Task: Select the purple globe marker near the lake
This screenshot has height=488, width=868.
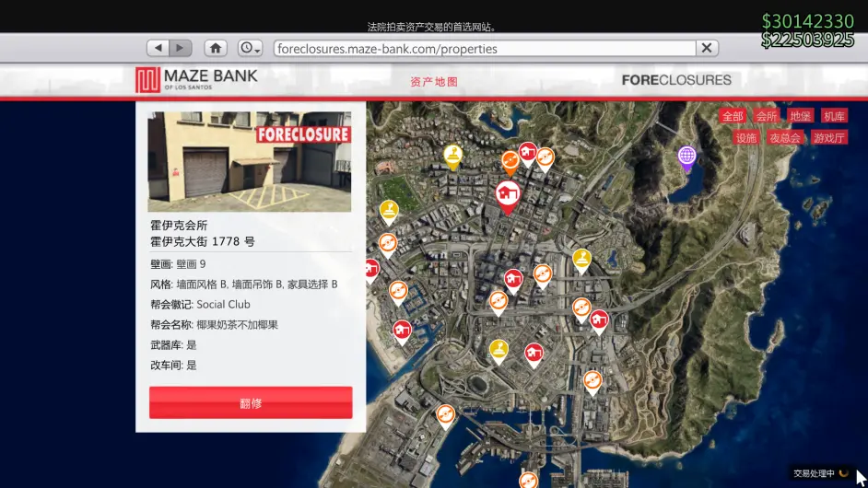Action: (x=687, y=158)
